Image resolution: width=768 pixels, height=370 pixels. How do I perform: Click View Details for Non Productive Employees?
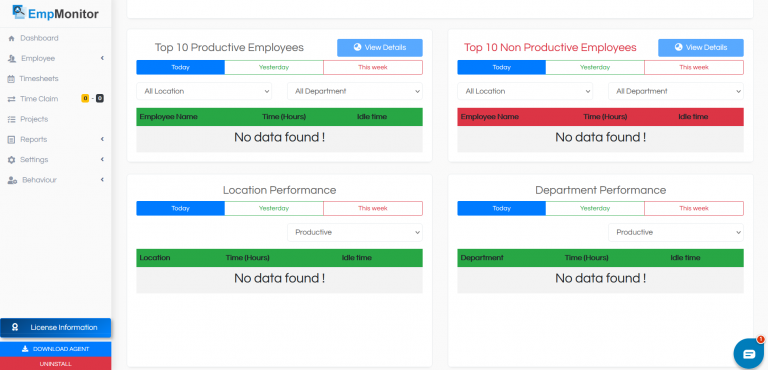pos(700,48)
